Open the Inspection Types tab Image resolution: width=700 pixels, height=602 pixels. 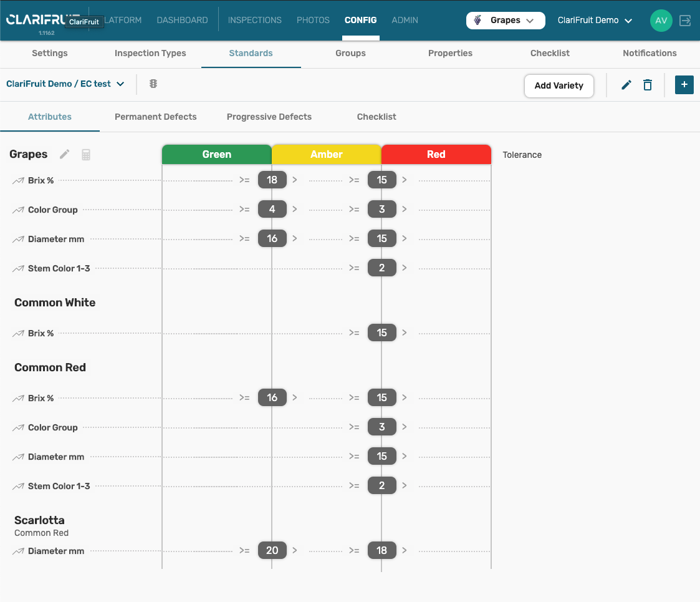pyautogui.click(x=150, y=53)
